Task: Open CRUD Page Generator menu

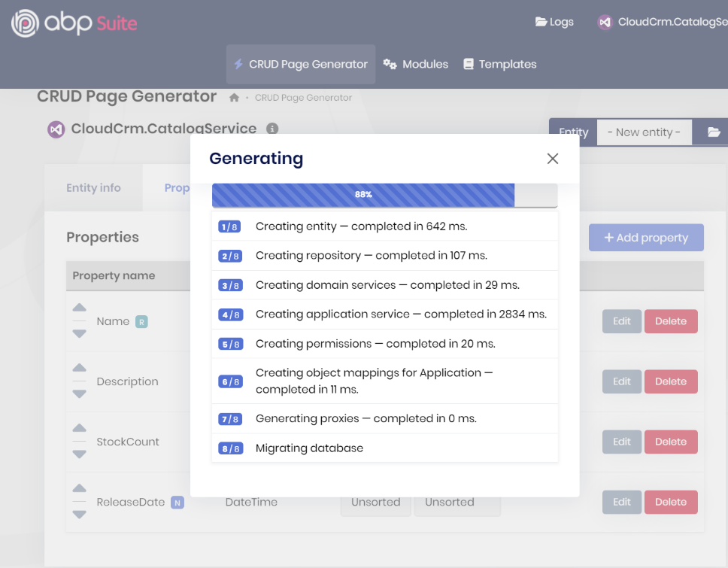Action: tap(301, 64)
